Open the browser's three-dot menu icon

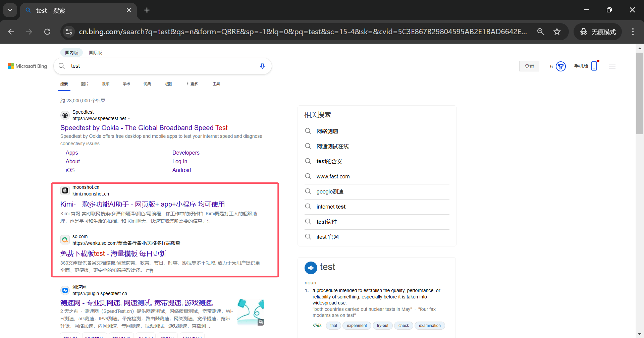[633, 32]
